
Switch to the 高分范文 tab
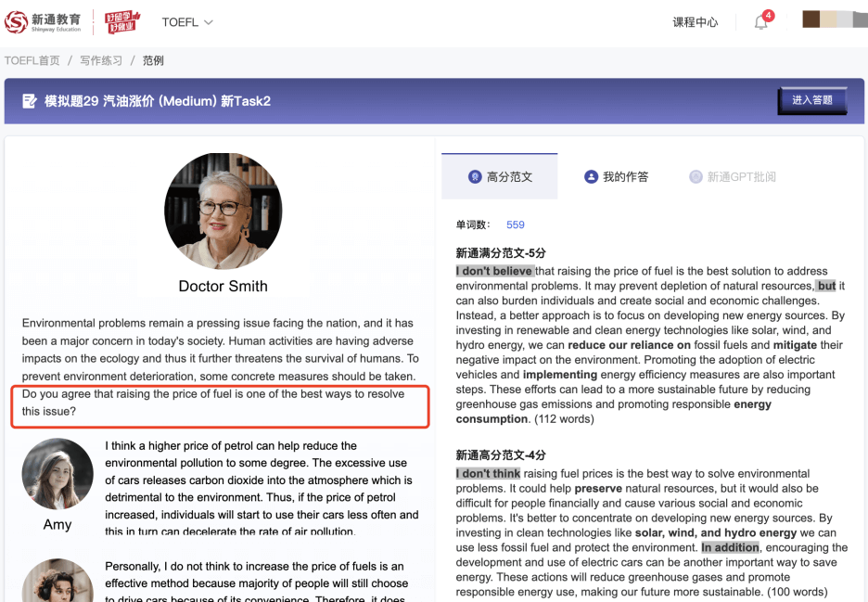click(499, 176)
